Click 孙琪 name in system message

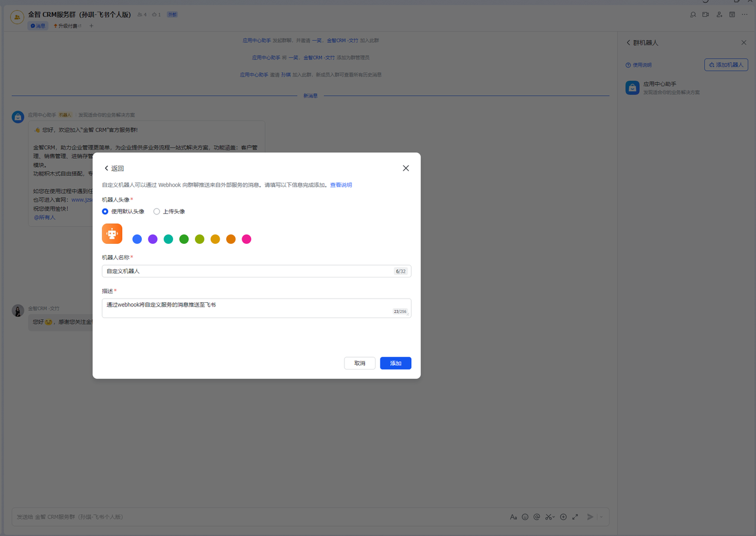click(286, 75)
